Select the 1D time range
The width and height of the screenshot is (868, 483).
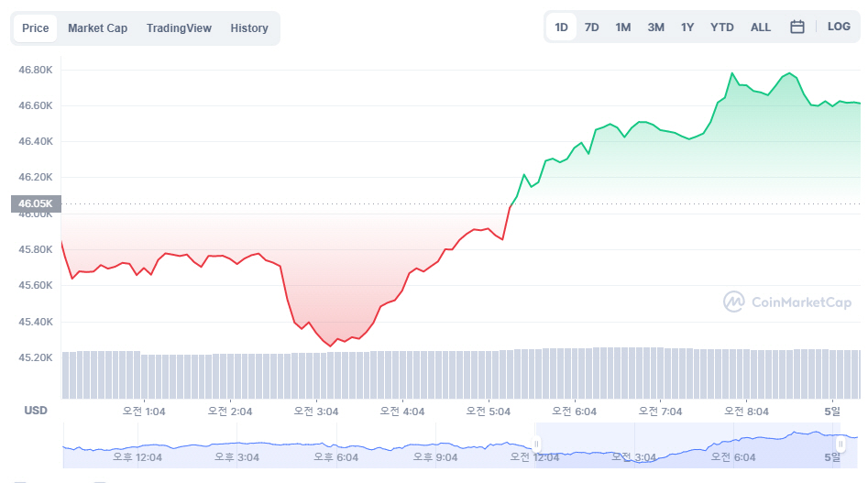(x=561, y=27)
